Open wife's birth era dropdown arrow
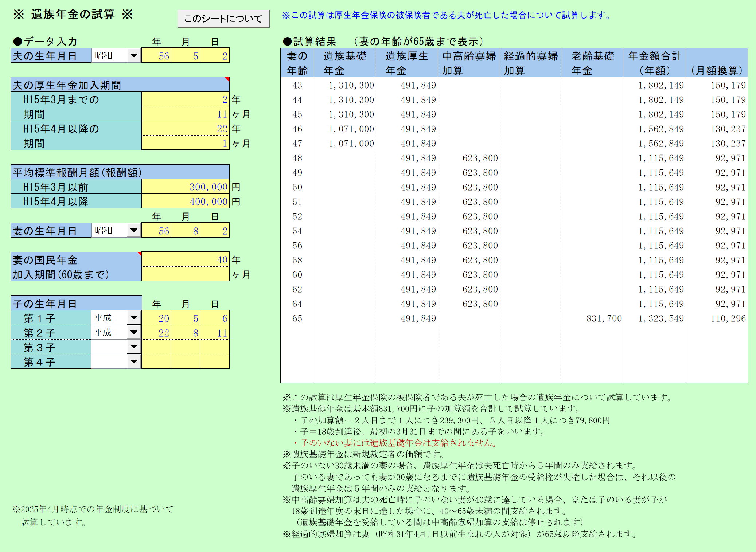The height and width of the screenshot is (552, 756). point(134,230)
